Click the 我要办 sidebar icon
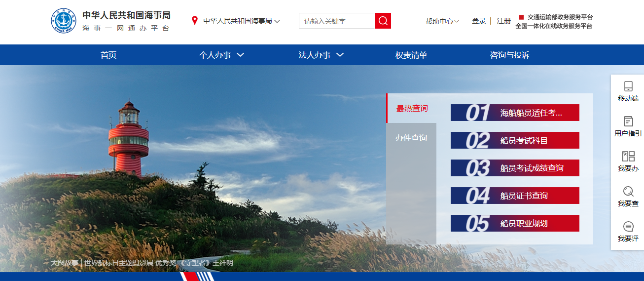The width and height of the screenshot is (644, 281). pyautogui.click(x=628, y=157)
